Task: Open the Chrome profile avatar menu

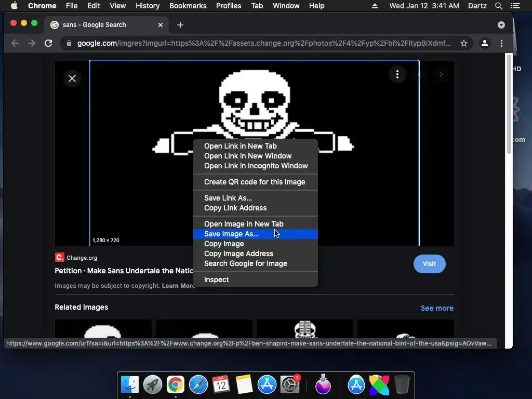Action: click(485, 43)
